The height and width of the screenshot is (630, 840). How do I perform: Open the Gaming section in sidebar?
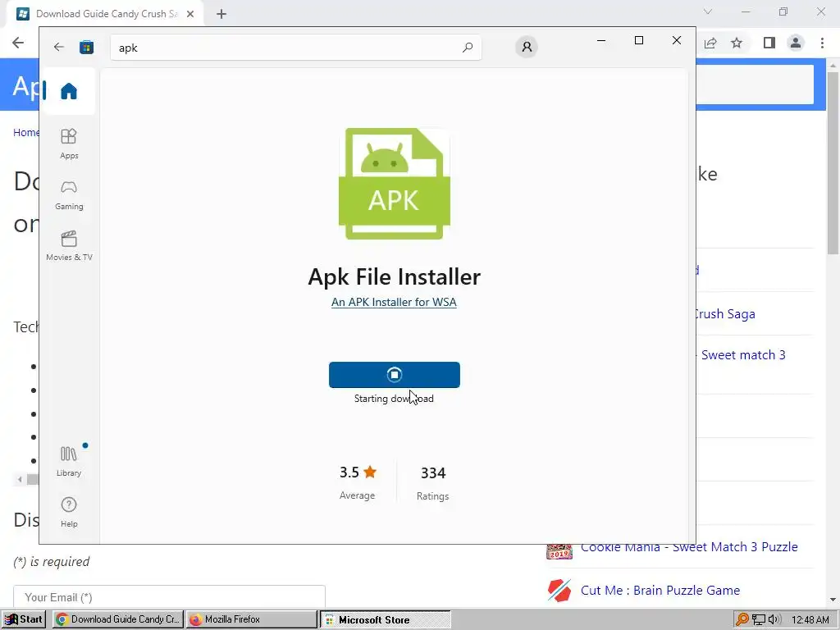69,194
